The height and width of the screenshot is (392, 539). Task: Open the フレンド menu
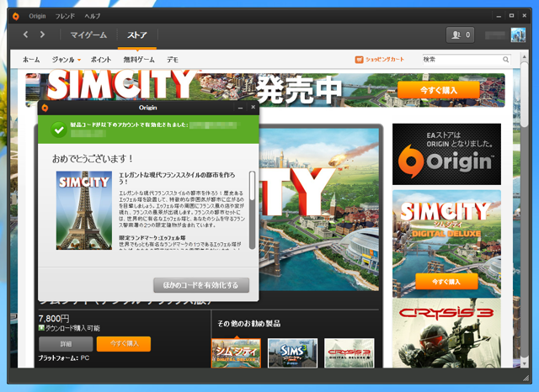click(x=65, y=16)
